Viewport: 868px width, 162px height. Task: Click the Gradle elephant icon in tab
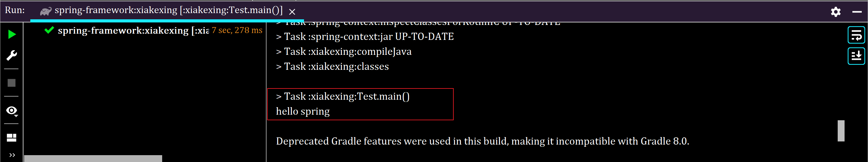[x=46, y=11]
